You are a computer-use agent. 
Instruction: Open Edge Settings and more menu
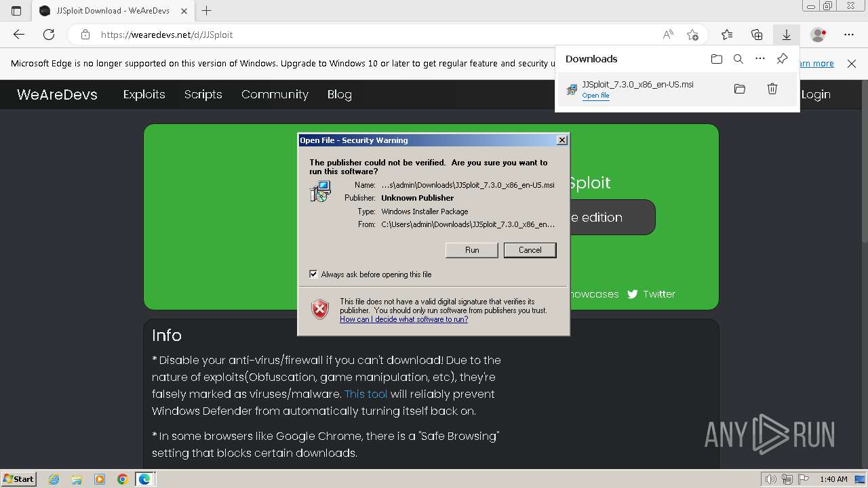click(849, 35)
